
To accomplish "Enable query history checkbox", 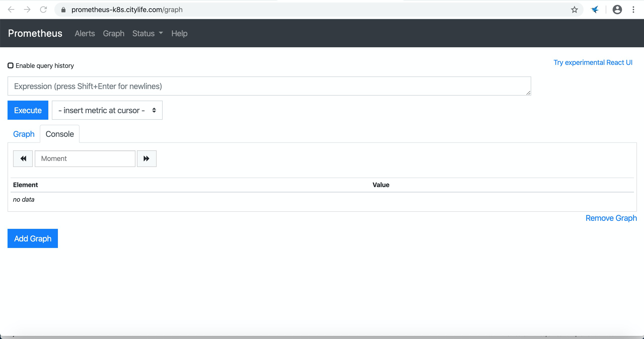I will pyautogui.click(x=10, y=66).
